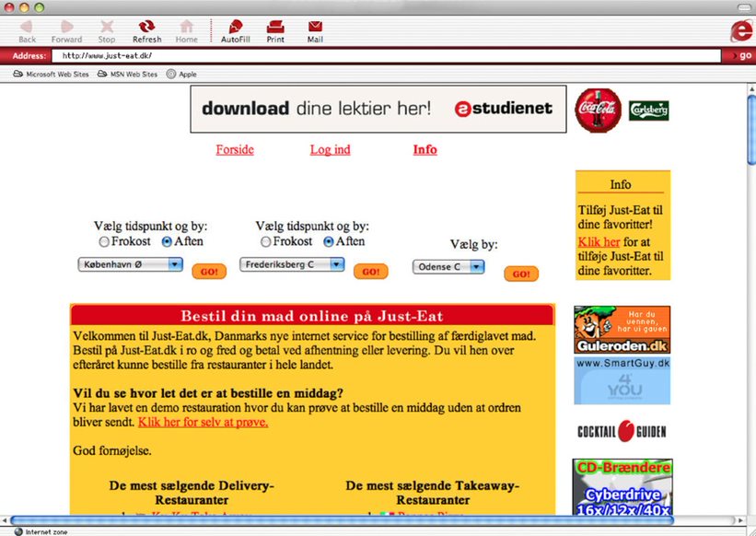Click the Forward navigation icon
Image resolution: width=756 pixels, height=536 pixels.
[x=66, y=27]
